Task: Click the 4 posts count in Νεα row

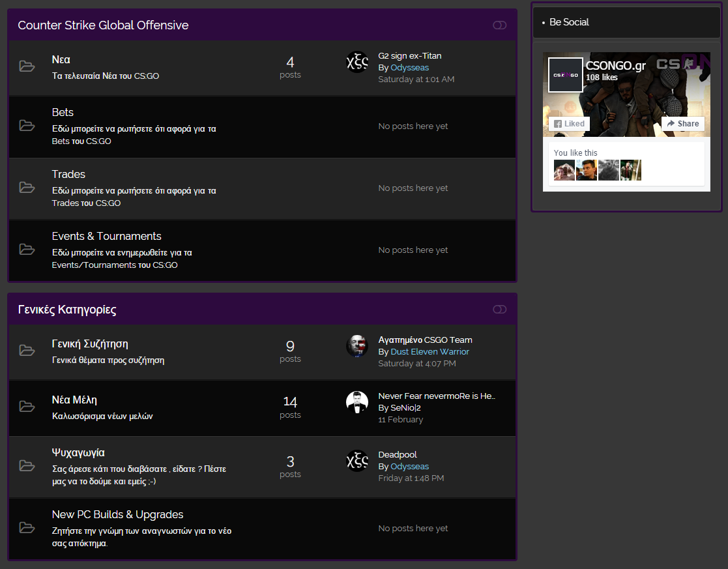Action: (290, 67)
